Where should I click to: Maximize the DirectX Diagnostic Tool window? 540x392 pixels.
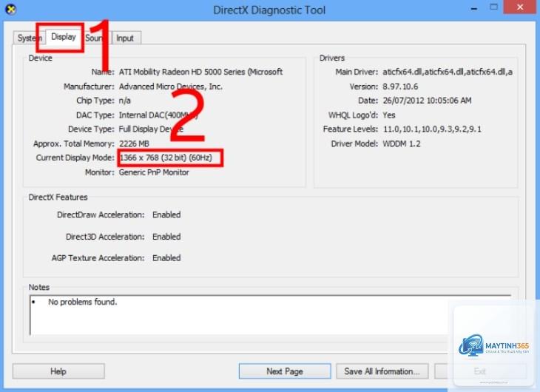pyautogui.click(x=494, y=7)
